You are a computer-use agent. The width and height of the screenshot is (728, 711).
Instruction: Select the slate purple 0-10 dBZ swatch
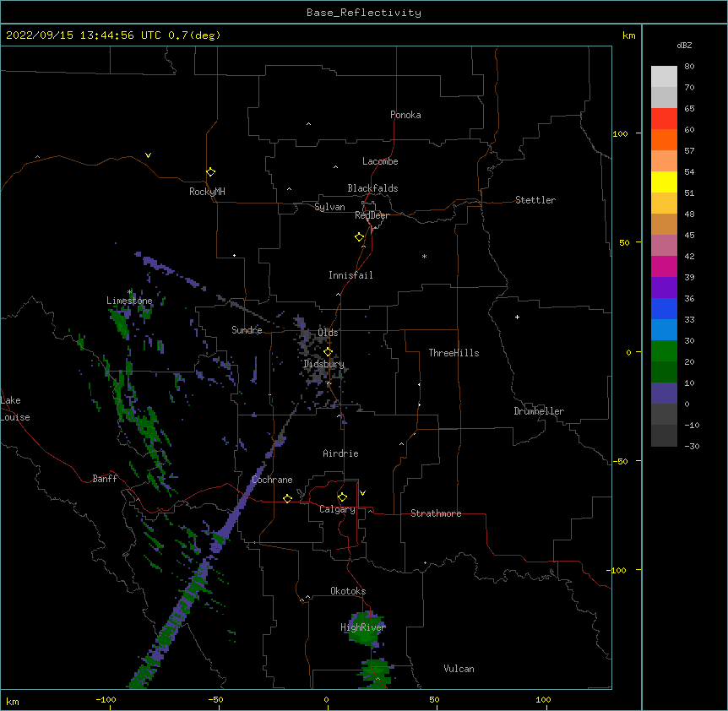pyautogui.click(x=664, y=393)
